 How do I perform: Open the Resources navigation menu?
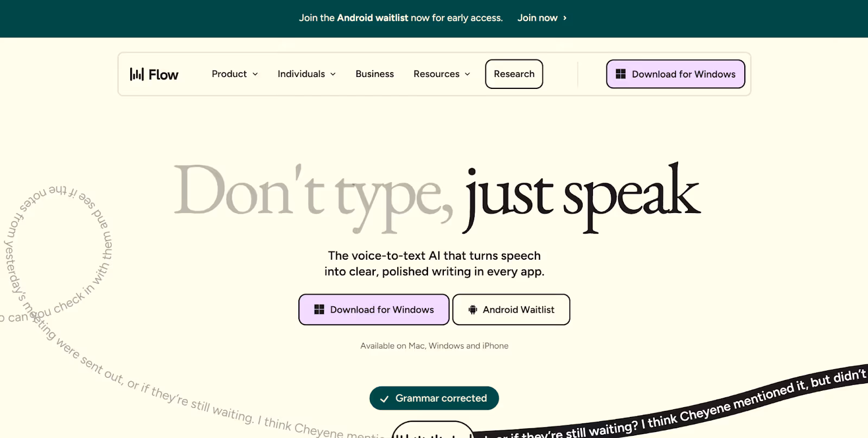(442, 74)
